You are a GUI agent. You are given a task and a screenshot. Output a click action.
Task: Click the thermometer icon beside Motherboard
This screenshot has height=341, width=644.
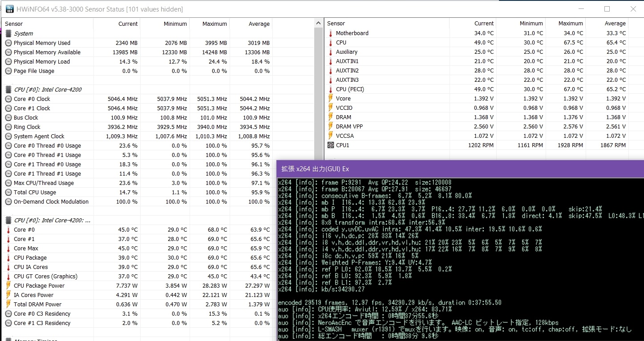(x=331, y=33)
